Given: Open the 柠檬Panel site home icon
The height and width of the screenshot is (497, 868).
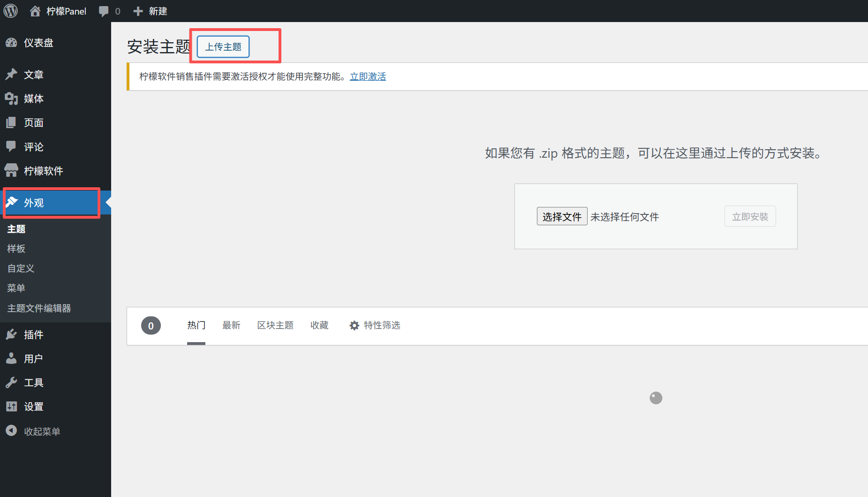Looking at the screenshot, I should pyautogui.click(x=35, y=11).
